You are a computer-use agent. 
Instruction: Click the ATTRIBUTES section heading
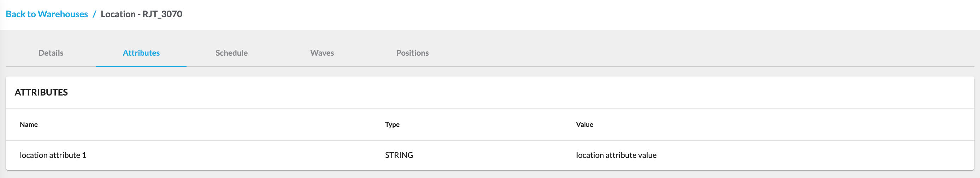(41, 92)
